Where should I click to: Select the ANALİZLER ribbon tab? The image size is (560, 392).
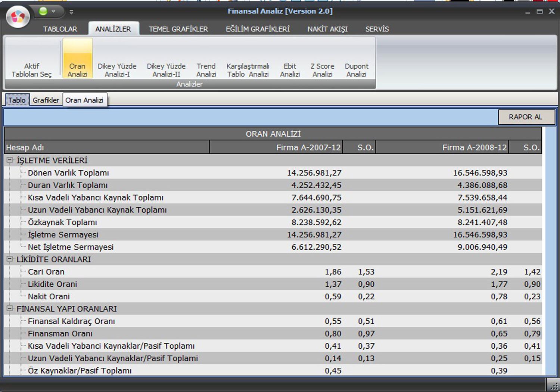113,29
